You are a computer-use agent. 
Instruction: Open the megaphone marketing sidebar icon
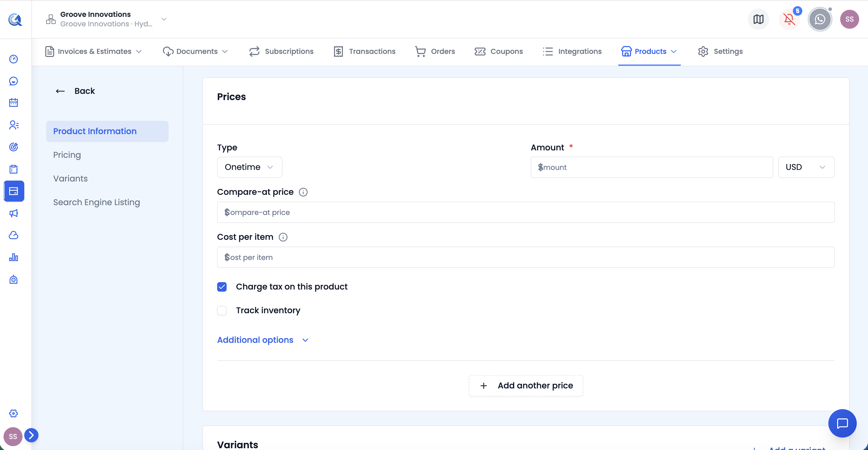pyautogui.click(x=14, y=213)
